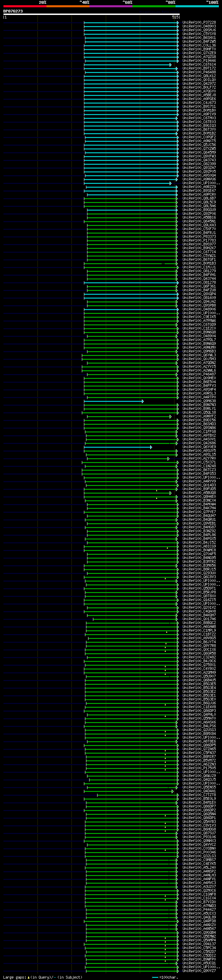Viewport: 222px width, 980px height.
Task: Open the UniRef100_P93106 hit label
Action: click(x=199, y=837)
